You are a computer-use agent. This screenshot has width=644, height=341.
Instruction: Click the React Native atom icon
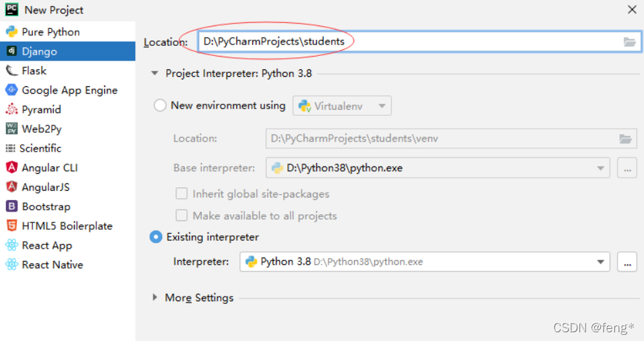click(x=11, y=264)
